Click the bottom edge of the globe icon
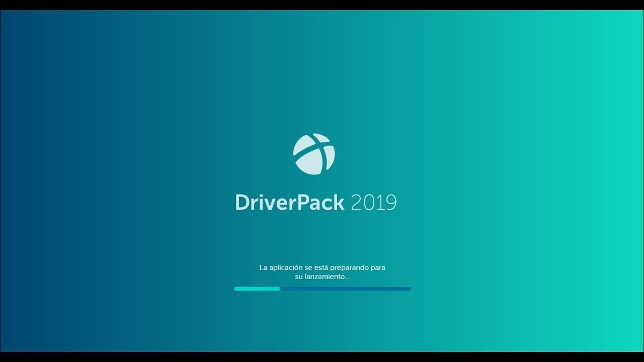 [314, 173]
